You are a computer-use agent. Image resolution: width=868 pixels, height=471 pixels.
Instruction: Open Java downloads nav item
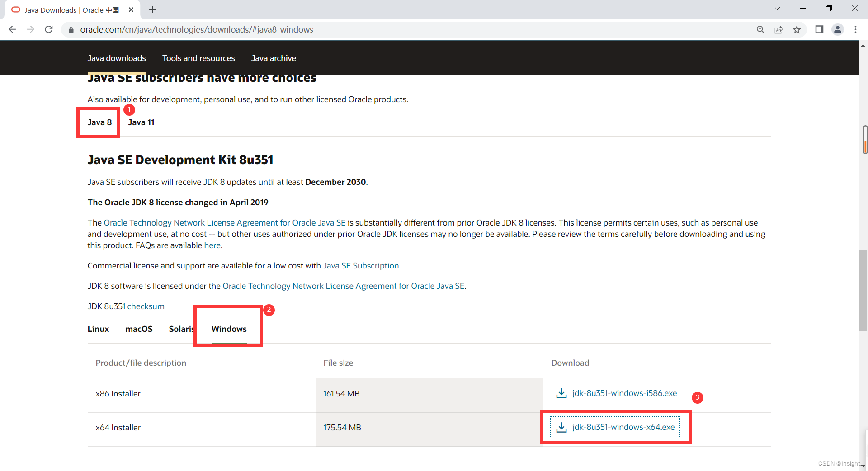click(x=117, y=58)
